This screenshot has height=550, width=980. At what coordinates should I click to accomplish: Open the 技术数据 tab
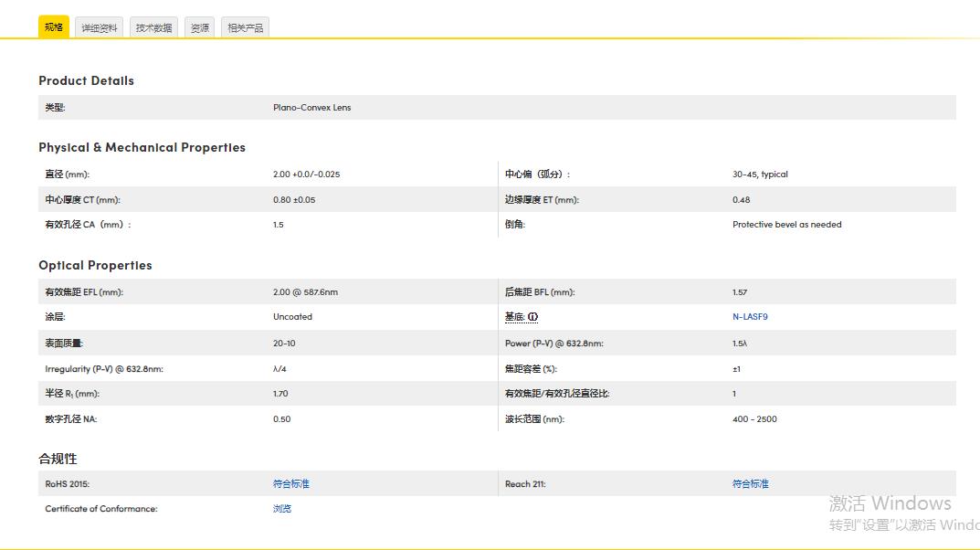(x=153, y=28)
